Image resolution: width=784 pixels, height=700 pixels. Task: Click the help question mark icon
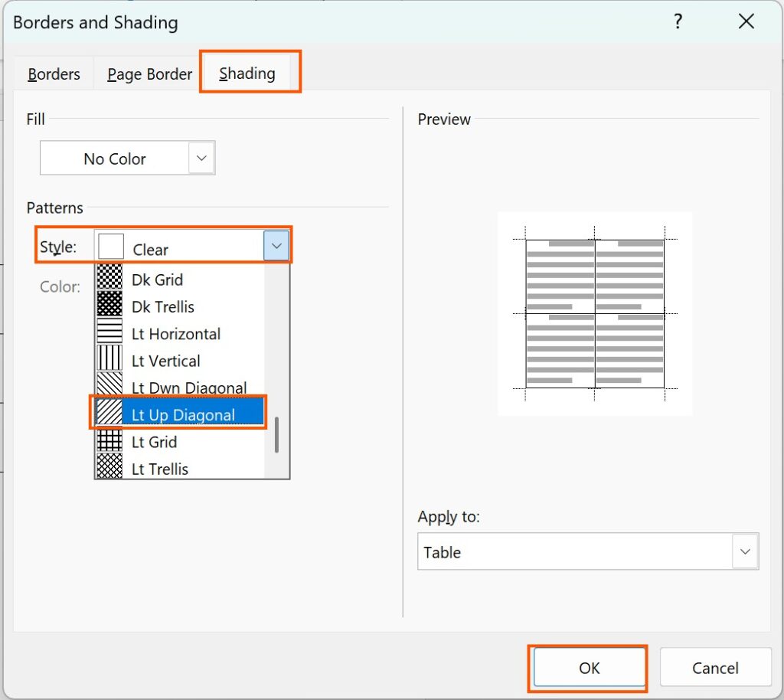pyautogui.click(x=678, y=22)
